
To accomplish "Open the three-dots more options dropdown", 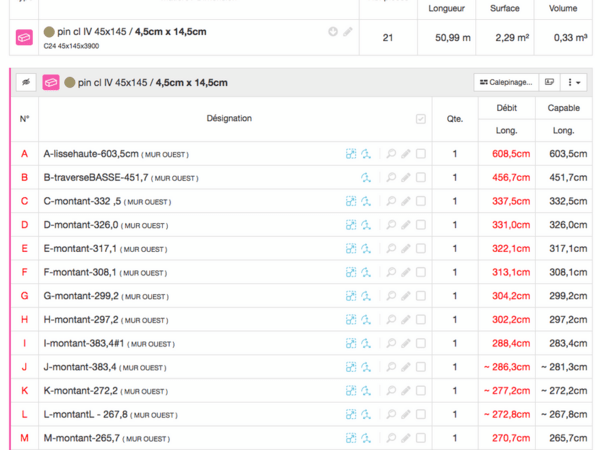I will (x=574, y=82).
